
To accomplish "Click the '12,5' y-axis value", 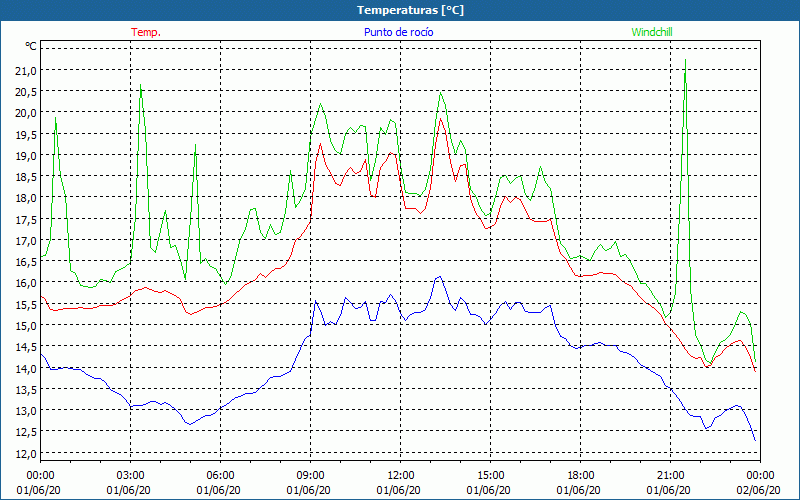I will [26, 432].
